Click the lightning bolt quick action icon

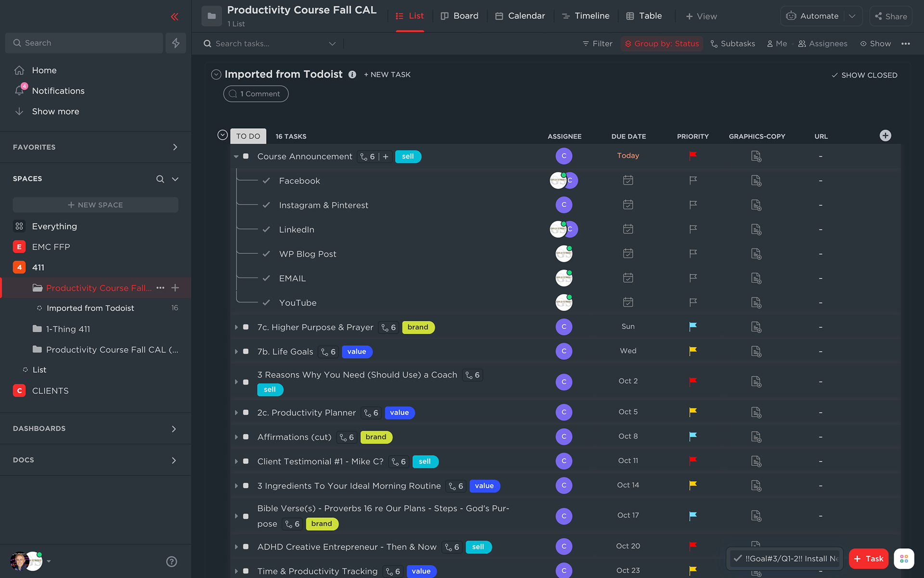click(x=176, y=43)
